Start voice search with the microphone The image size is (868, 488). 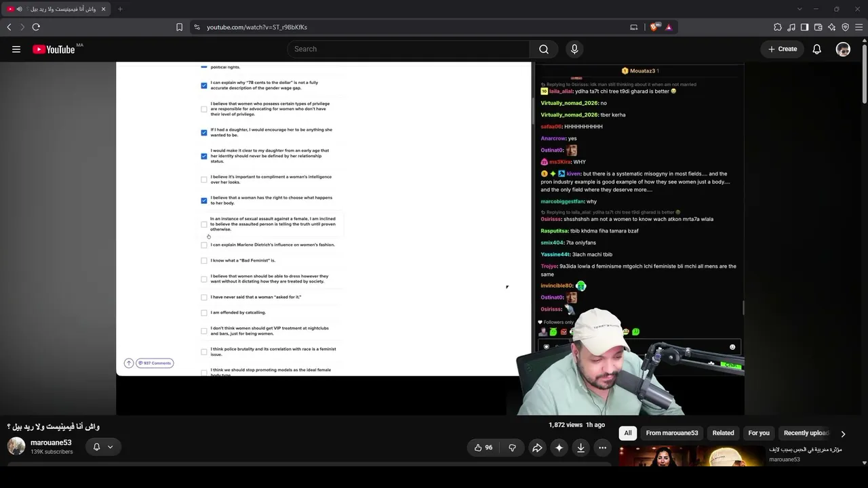coord(574,49)
